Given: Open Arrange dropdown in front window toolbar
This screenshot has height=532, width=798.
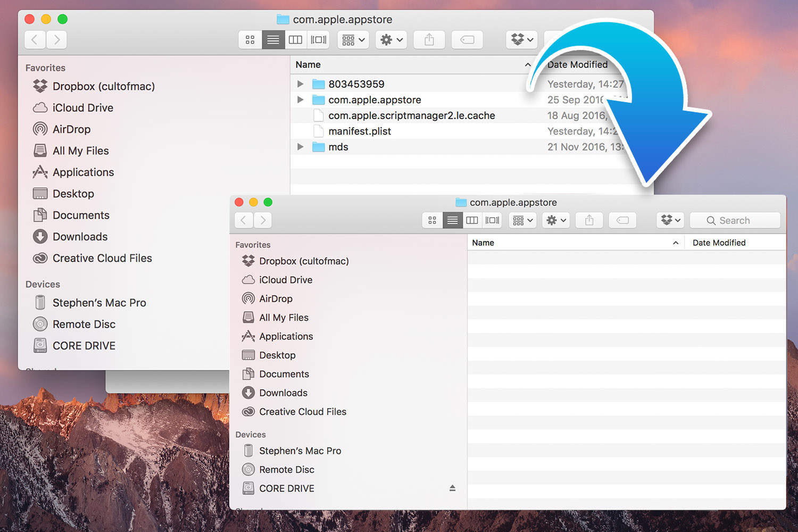Looking at the screenshot, I should (x=522, y=220).
